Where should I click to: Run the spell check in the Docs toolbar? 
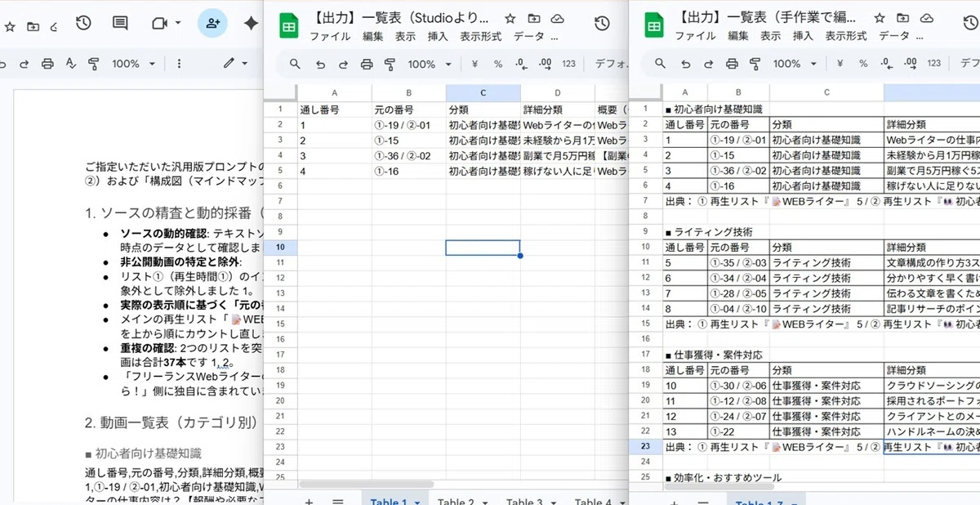coord(70,64)
